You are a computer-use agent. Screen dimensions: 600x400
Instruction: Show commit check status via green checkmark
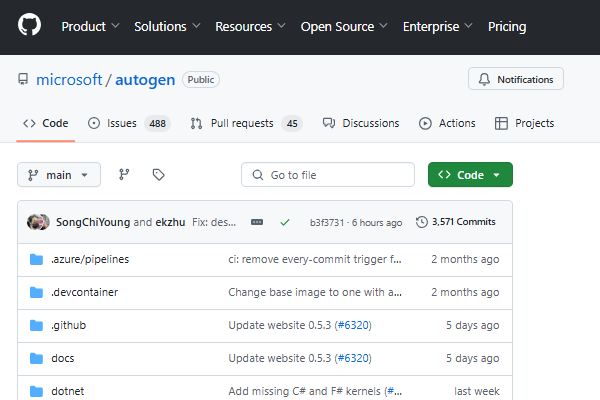click(x=285, y=222)
